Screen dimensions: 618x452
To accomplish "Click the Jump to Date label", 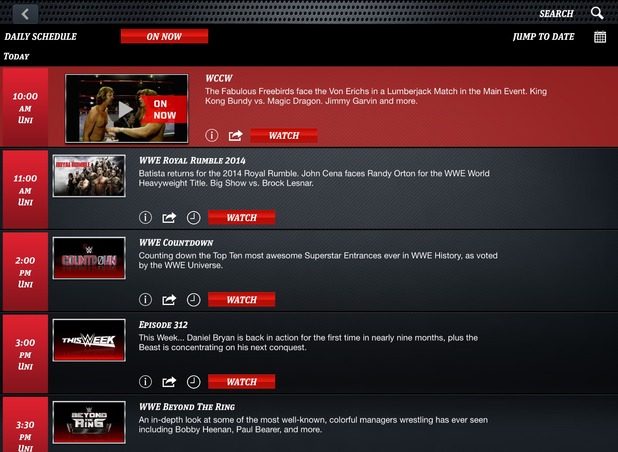I will [544, 37].
